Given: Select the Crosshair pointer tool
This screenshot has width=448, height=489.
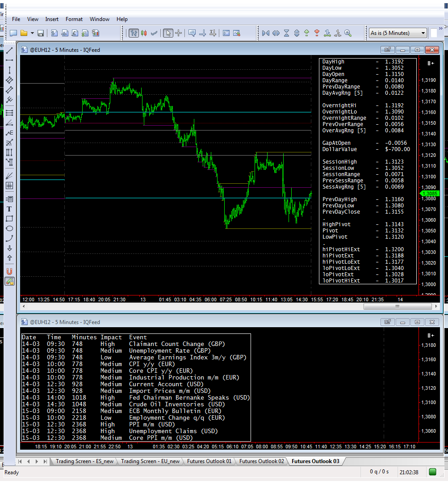Looking at the screenshot, I should click(x=179, y=33).
